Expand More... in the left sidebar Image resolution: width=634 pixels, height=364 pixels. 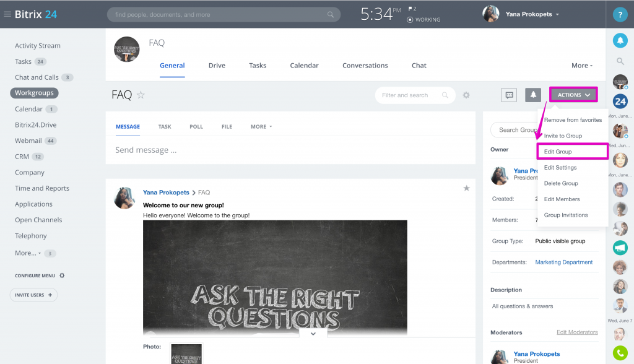pos(28,253)
